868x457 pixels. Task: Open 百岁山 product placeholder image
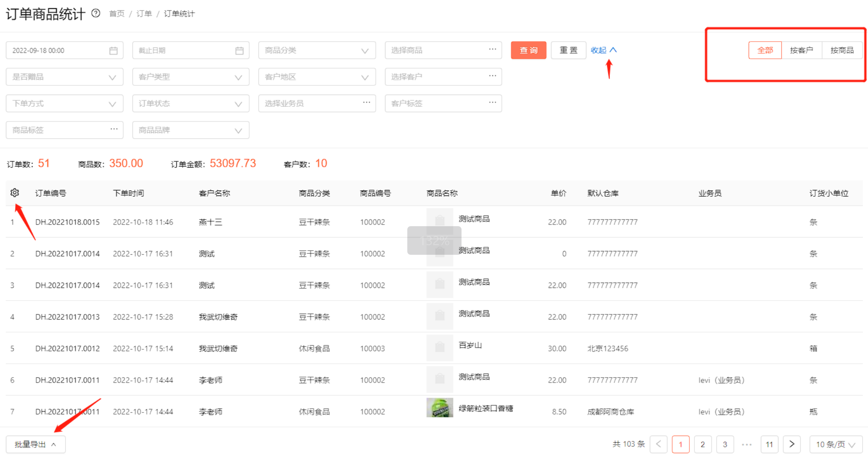pyautogui.click(x=440, y=348)
